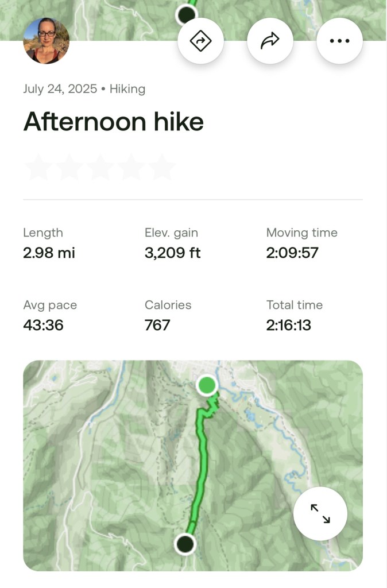Select the Moving time 2:09:57 value
This screenshot has width=387, height=588.
pos(292,253)
